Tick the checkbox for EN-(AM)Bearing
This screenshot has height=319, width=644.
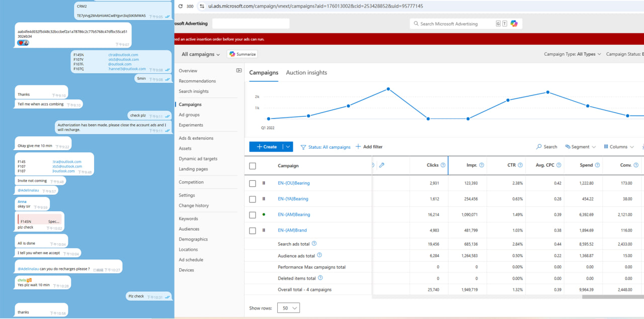(253, 215)
